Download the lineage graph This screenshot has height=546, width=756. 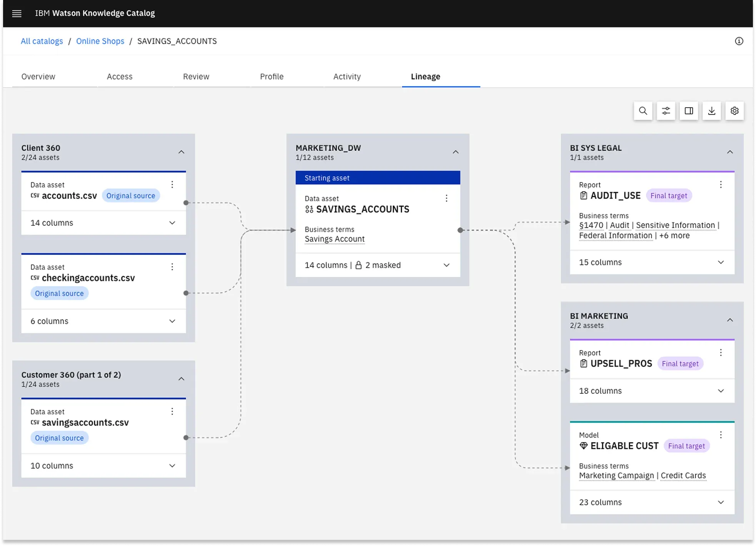pyautogui.click(x=711, y=111)
